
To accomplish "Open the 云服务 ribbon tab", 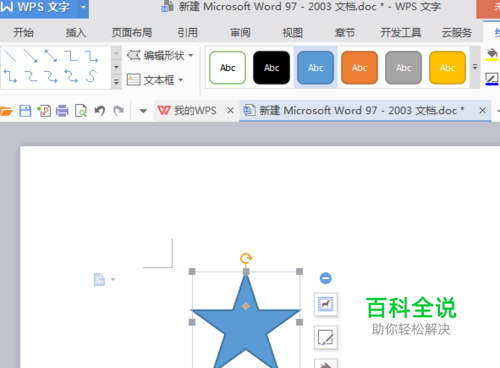I will 457,33.
